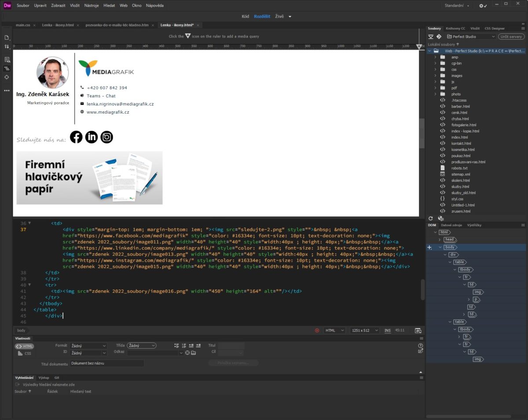This screenshot has width=528, height=420.
Task: Switch to Kód view
Action: point(245,16)
